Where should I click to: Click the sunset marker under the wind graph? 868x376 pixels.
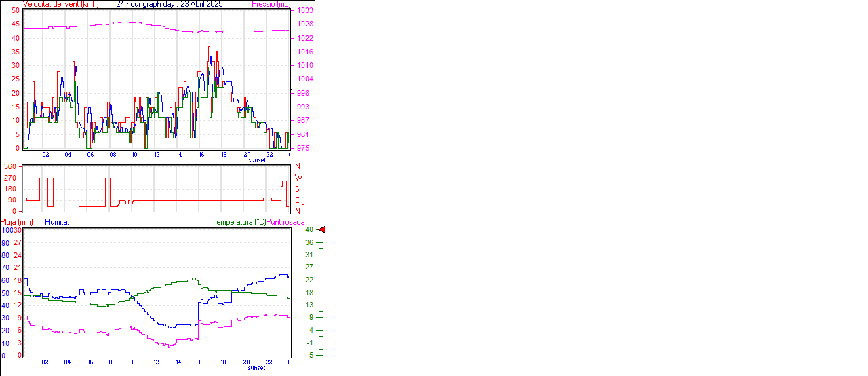click(x=257, y=160)
